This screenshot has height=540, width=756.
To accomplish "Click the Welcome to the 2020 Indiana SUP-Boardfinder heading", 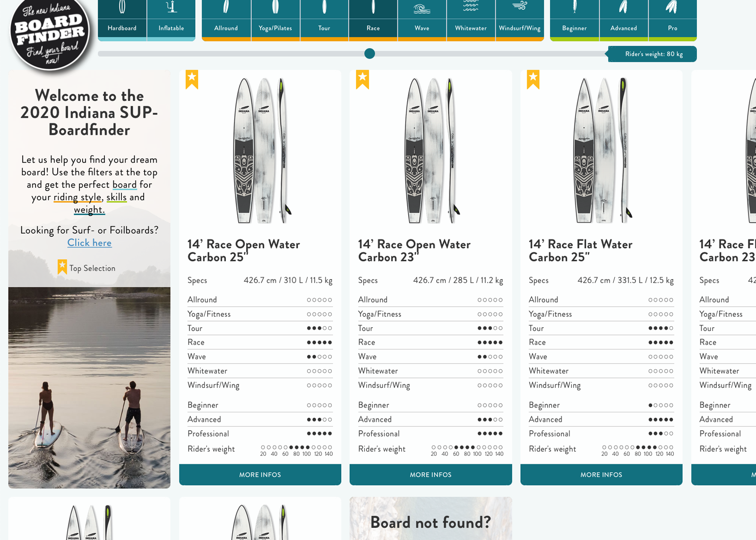I will [x=89, y=113].
